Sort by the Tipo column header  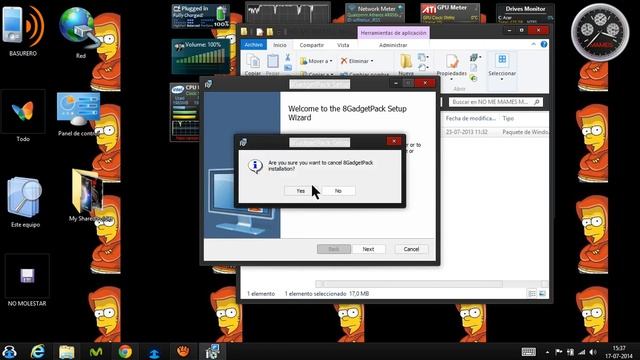point(508,118)
